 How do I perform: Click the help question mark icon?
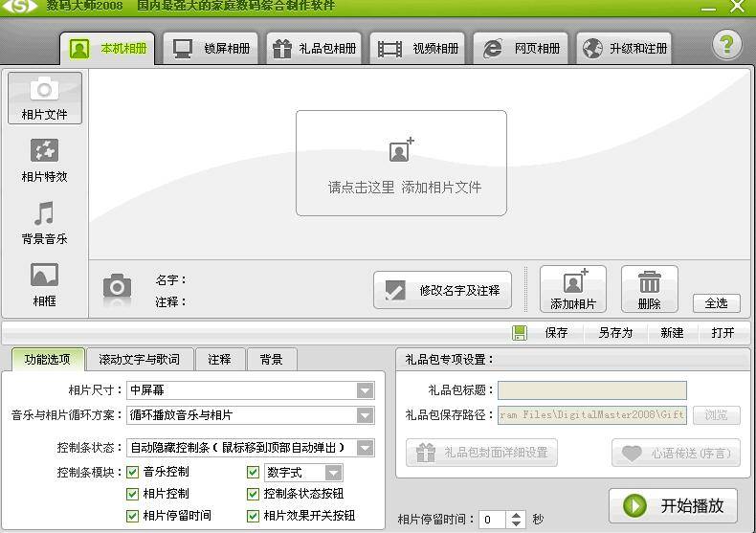coord(726,45)
